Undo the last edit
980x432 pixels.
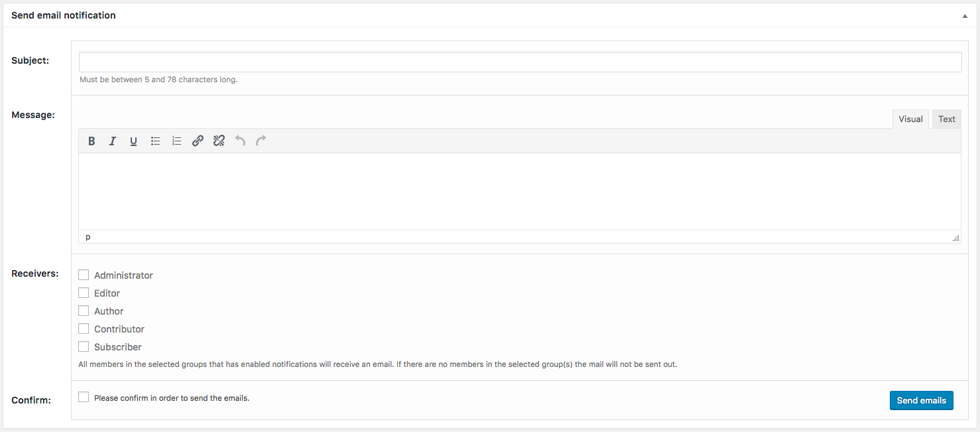[240, 141]
